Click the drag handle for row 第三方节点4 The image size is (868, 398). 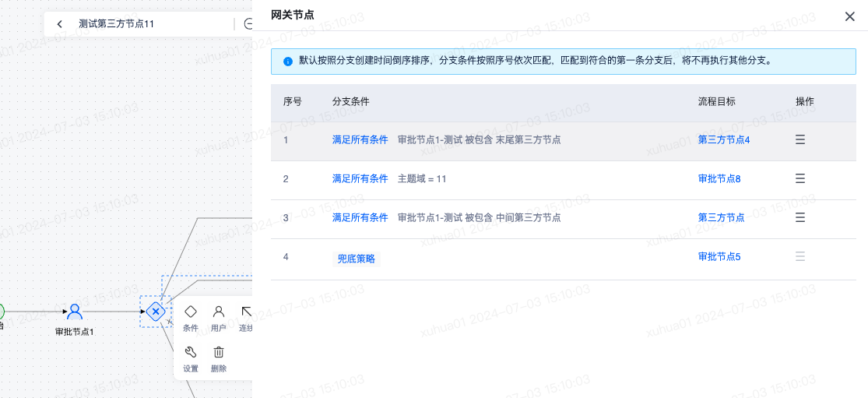coord(800,140)
